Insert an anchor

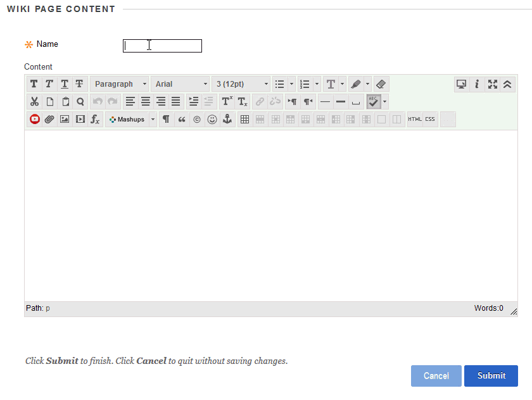click(x=227, y=119)
